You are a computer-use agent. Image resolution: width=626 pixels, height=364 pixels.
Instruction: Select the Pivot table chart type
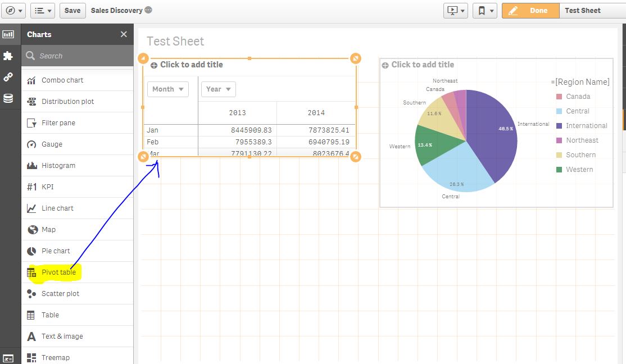tap(58, 272)
